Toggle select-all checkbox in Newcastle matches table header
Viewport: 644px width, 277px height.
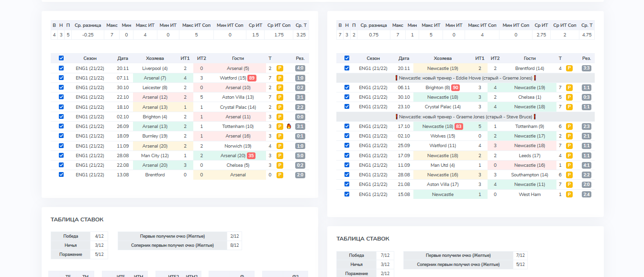(347, 58)
